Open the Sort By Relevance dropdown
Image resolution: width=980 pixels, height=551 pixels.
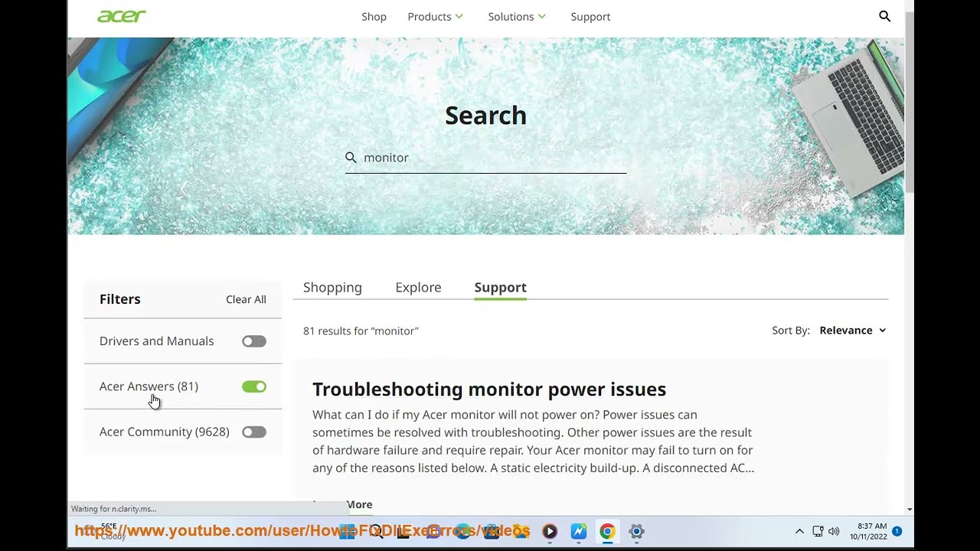point(852,331)
